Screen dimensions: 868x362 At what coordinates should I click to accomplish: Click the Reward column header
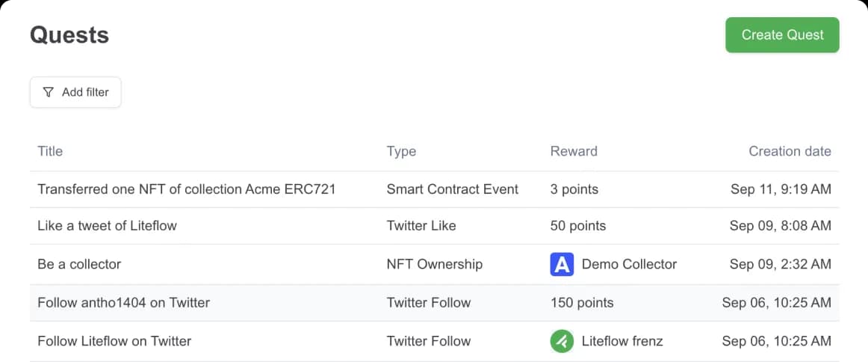tap(574, 151)
